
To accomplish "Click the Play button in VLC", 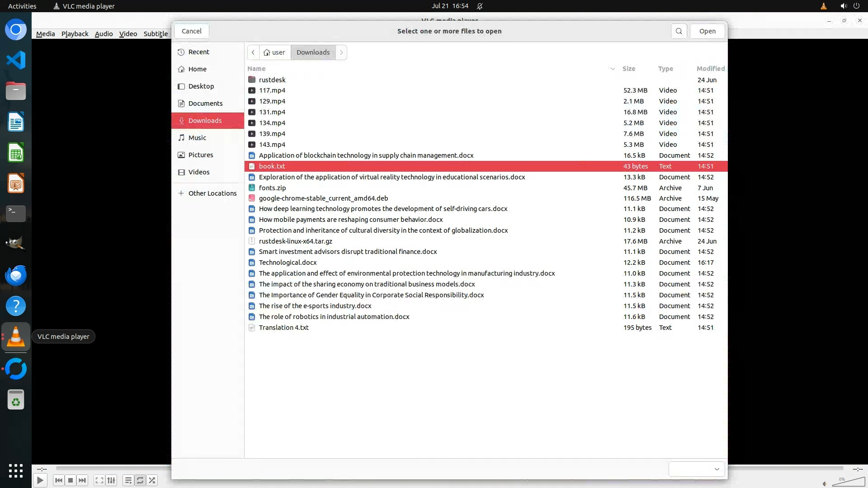I will (x=40, y=480).
